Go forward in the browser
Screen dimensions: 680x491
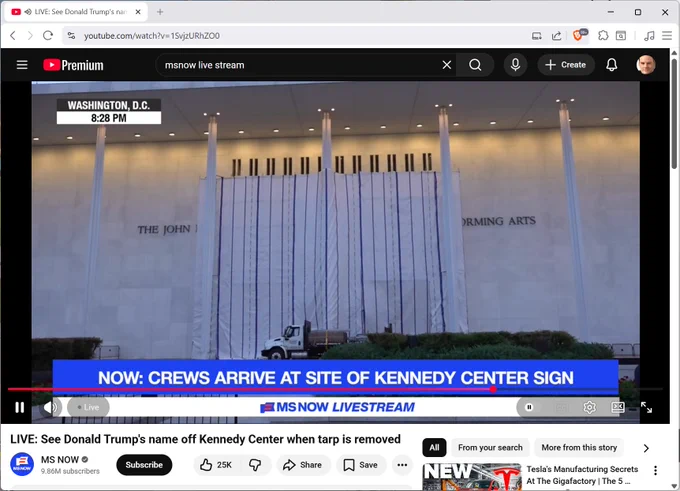coord(30,36)
